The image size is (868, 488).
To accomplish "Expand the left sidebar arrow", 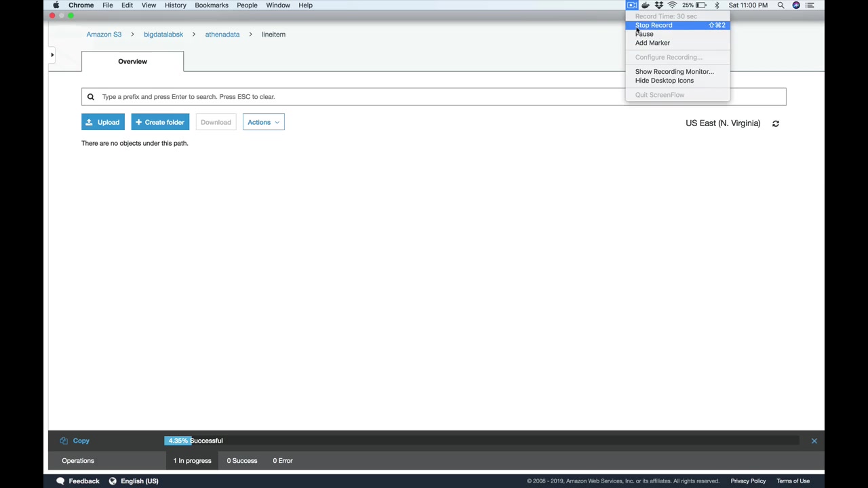I will (x=52, y=55).
